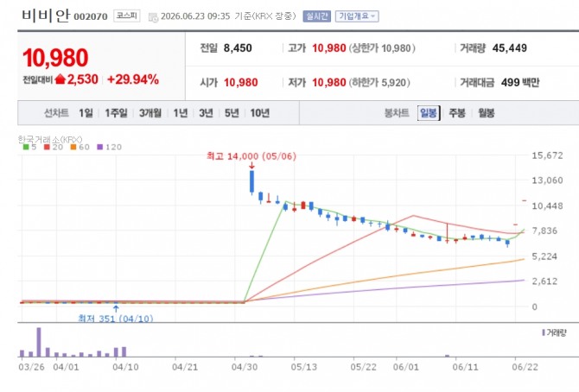This screenshot has height=392, width=579.
Task: Click the 실시간 real-time button
Action: tap(316, 16)
